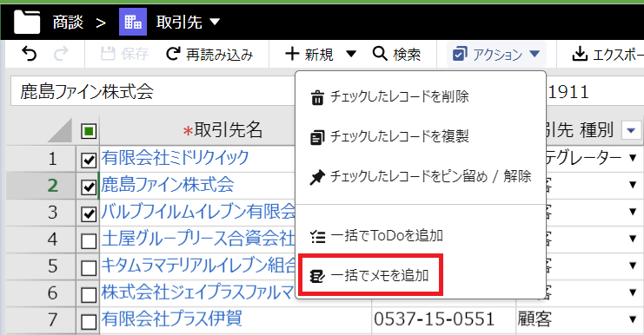The height and width of the screenshot is (335, 644).
Task: Check the row 4 土屋グループリース checkbox
Action: (89, 241)
